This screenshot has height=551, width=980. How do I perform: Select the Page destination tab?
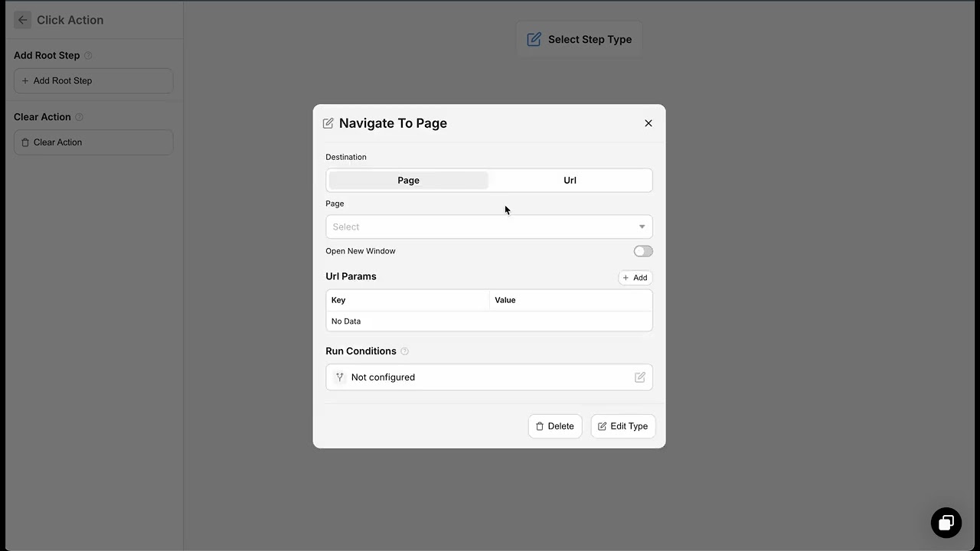(408, 181)
